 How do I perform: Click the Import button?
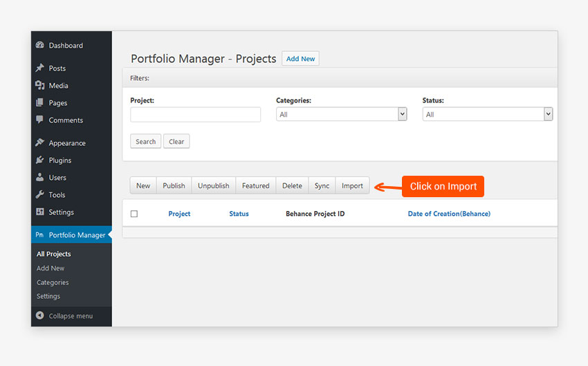point(352,185)
